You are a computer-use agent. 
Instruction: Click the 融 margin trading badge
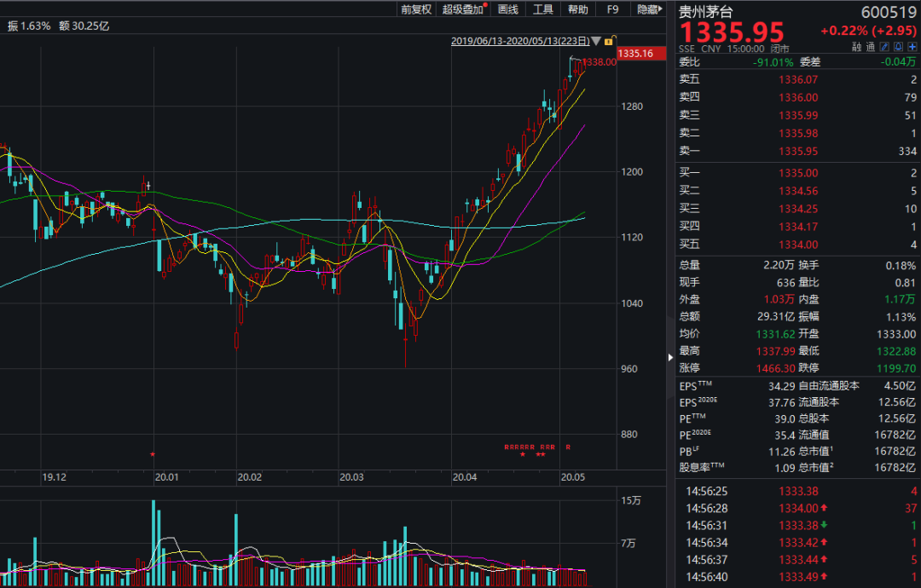(x=857, y=47)
